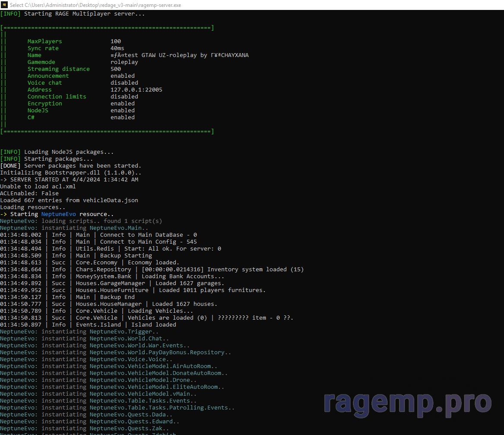Screen dimensions: 504x435
Task: Click 'NeptuneEvo.Voice.Voice..' line
Action: (x=86, y=359)
